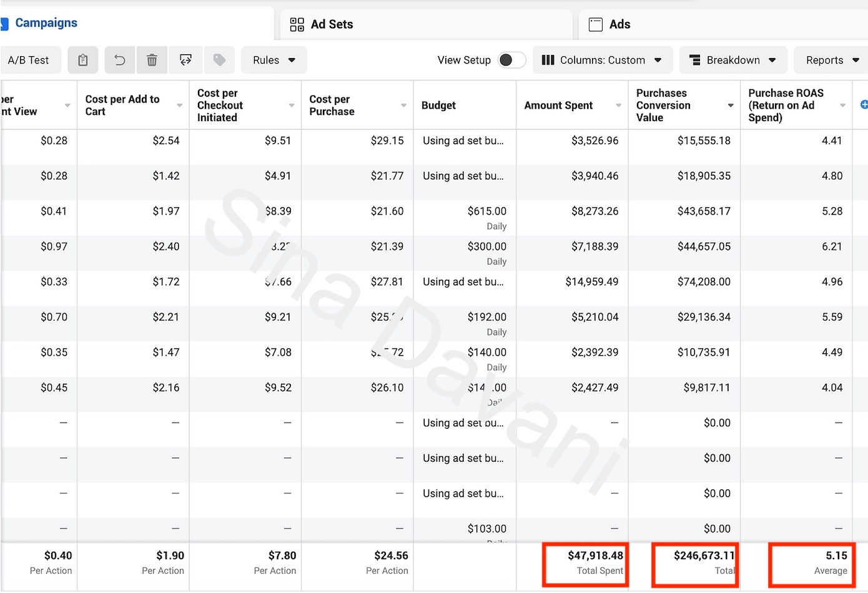The image size is (868, 593).
Task: Click the 6.21 ROAS value
Action: click(832, 247)
